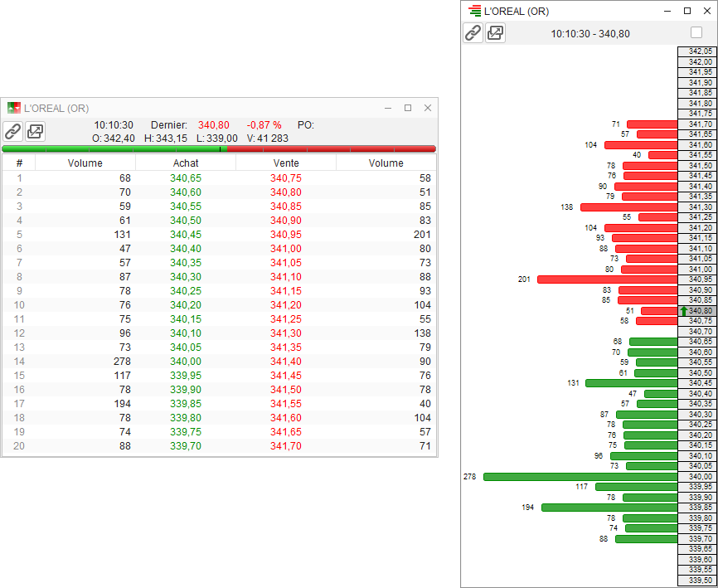
Task: Click the # column header
Action: tap(19, 163)
